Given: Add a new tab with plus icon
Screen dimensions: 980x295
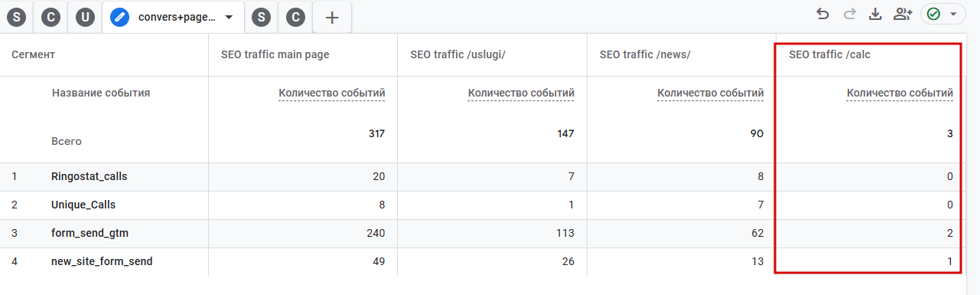Looking at the screenshot, I should click(x=332, y=18).
